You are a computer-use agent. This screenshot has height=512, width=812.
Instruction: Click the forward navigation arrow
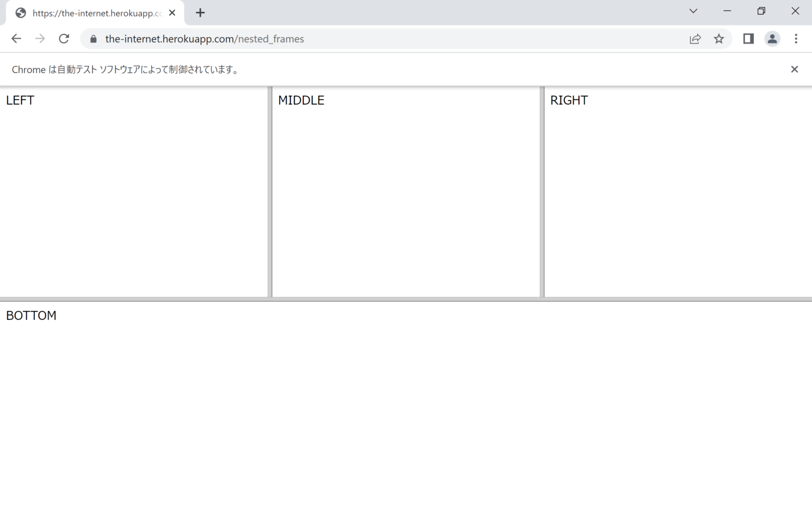(x=40, y=39)
